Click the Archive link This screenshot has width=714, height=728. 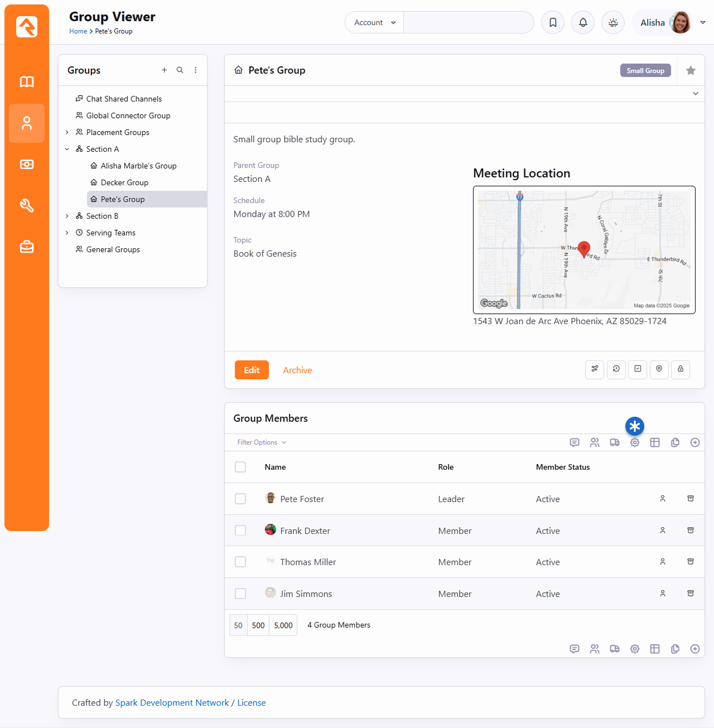pyautogui.click(x=297, y=370)
